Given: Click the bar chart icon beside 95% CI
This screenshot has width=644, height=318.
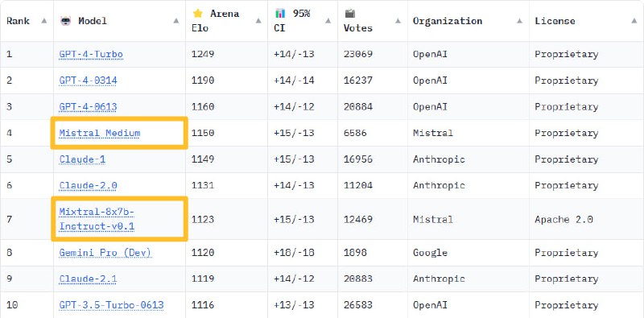Looking at the screenshot, I should [279, 14].
